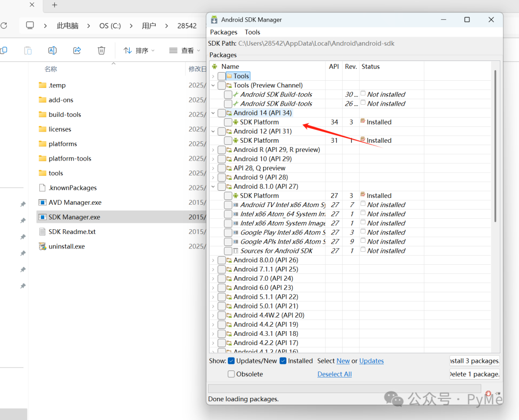Click 此电脑 in the address breadcrumb

68,25
